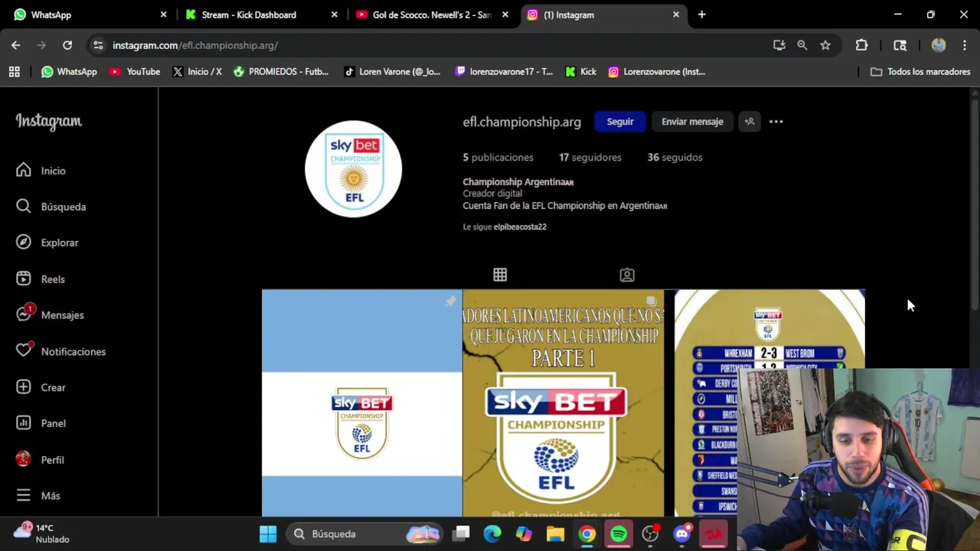View site information icon
Viewport: 980px width, 551px height.
click(x=98, y=45)
